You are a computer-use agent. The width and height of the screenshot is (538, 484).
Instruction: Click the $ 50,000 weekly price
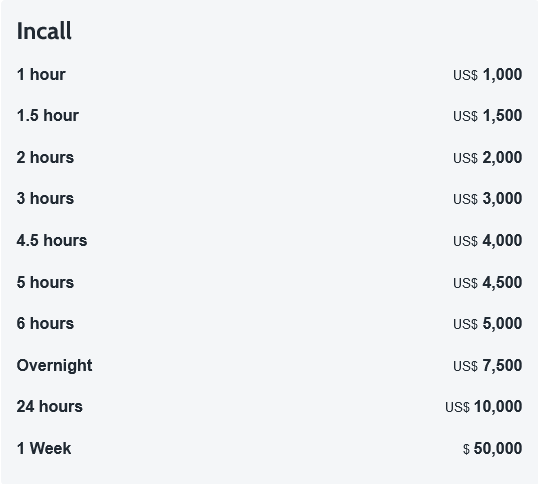click(x=492, y=448)
